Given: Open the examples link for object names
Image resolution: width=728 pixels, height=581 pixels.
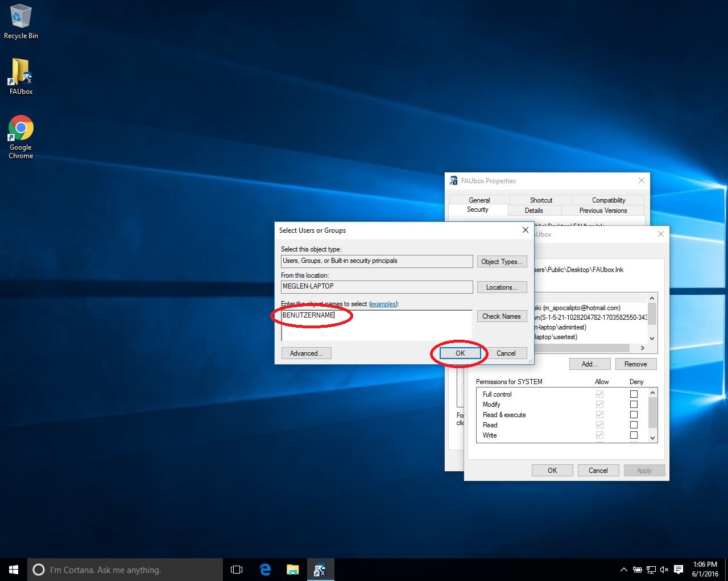Looking at the screenshot, I should pos(383,304).
